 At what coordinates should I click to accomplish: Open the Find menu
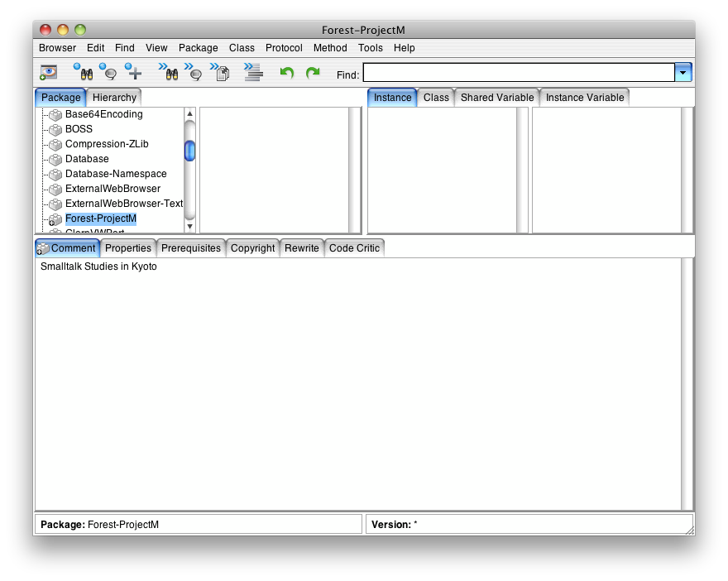tap(125, 48)
